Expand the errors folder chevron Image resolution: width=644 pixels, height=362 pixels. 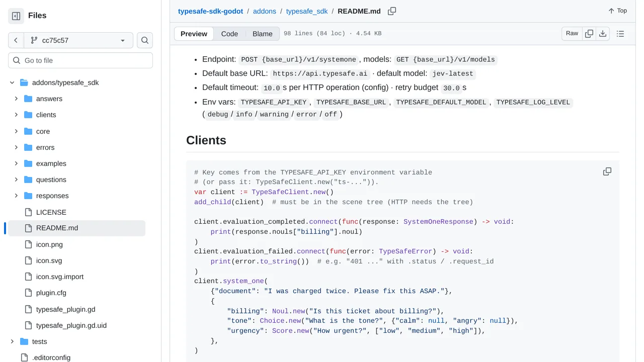(x=16, y=147)
